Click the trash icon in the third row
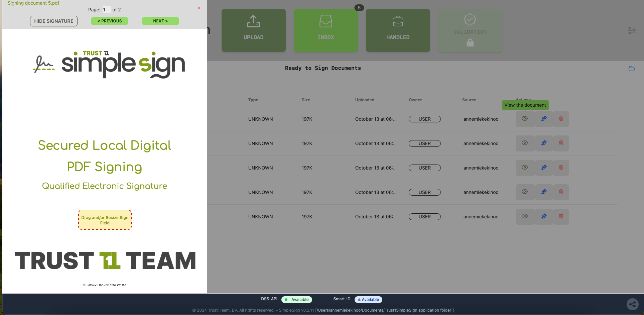This screenshot has width=644, height=315. click(561, 168)
